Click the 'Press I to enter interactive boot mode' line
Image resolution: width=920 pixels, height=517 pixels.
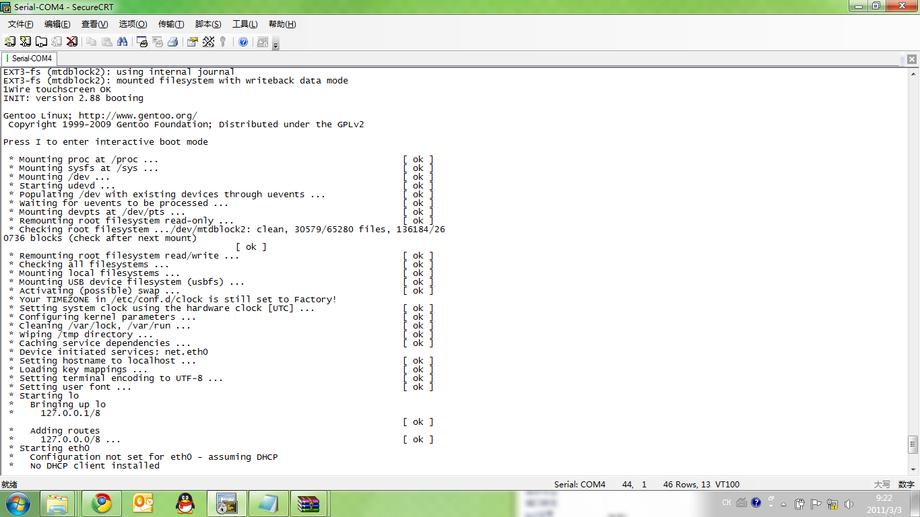106,142
